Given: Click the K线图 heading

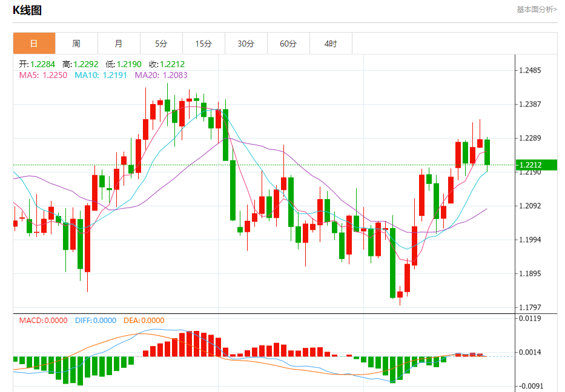Looking at the screenshot, I should point(27,10).
